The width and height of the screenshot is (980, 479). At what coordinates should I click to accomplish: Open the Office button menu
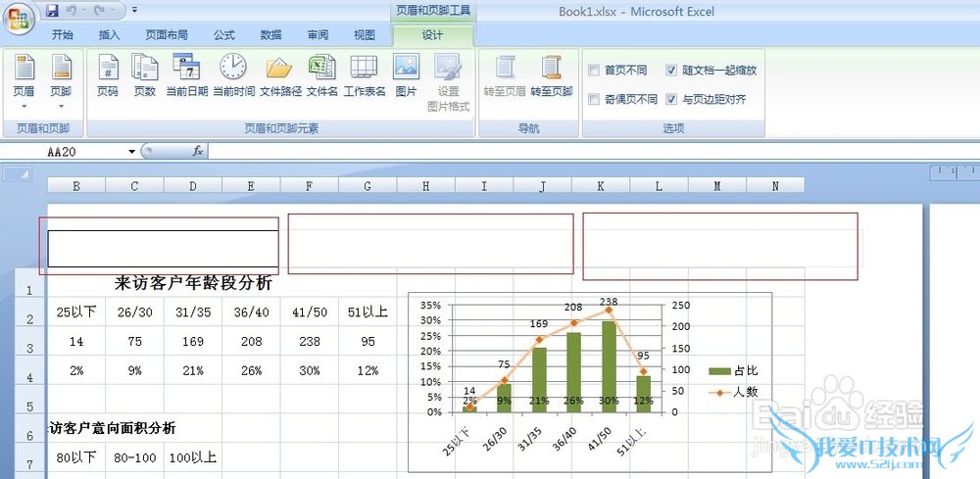coord(19,18)
